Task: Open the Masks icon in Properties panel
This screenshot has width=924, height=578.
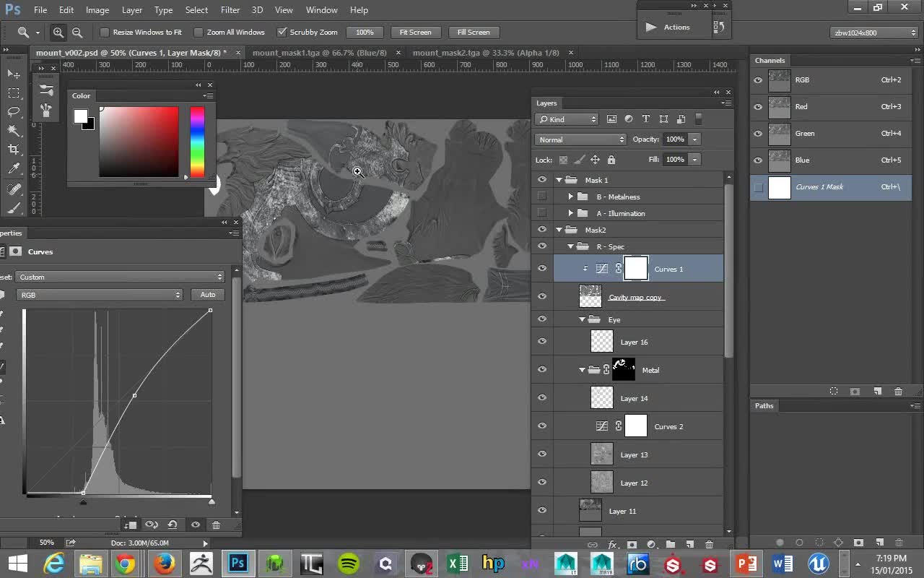Action: pos(15,251)
